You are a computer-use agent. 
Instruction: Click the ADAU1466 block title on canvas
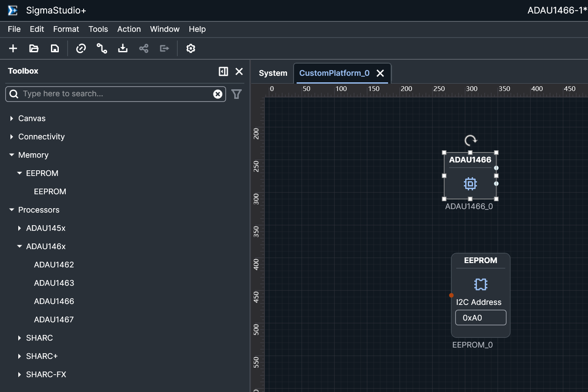(x=470, y=160)
